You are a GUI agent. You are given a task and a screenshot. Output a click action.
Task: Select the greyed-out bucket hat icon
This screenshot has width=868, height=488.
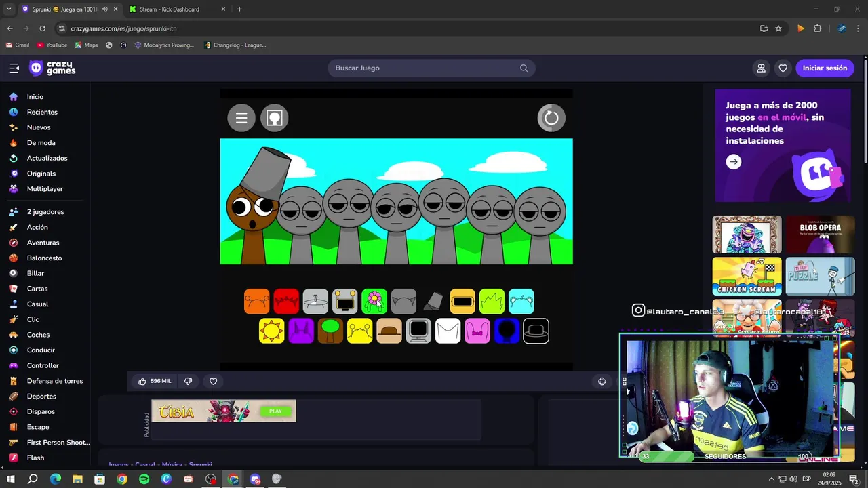[x=433, y=302]
